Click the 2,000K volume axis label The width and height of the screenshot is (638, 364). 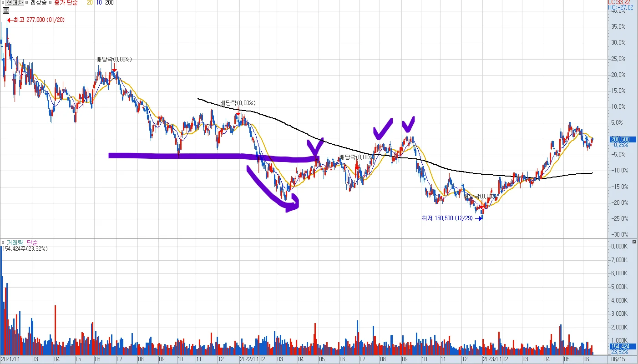pos(620,327)
